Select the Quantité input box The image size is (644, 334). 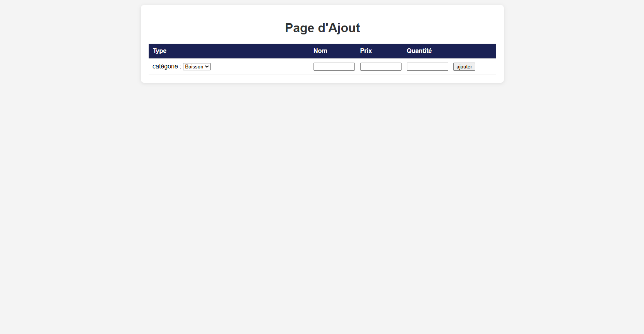427,67
